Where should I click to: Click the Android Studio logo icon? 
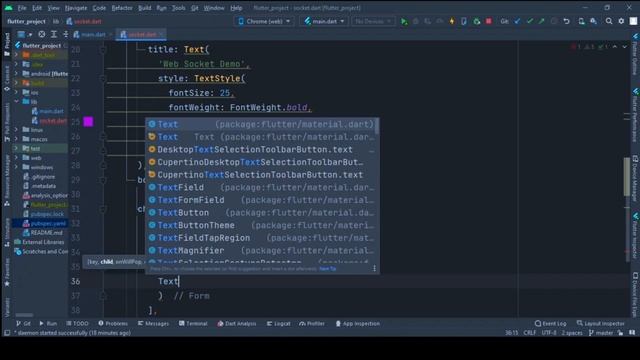(x=8, y=7)
